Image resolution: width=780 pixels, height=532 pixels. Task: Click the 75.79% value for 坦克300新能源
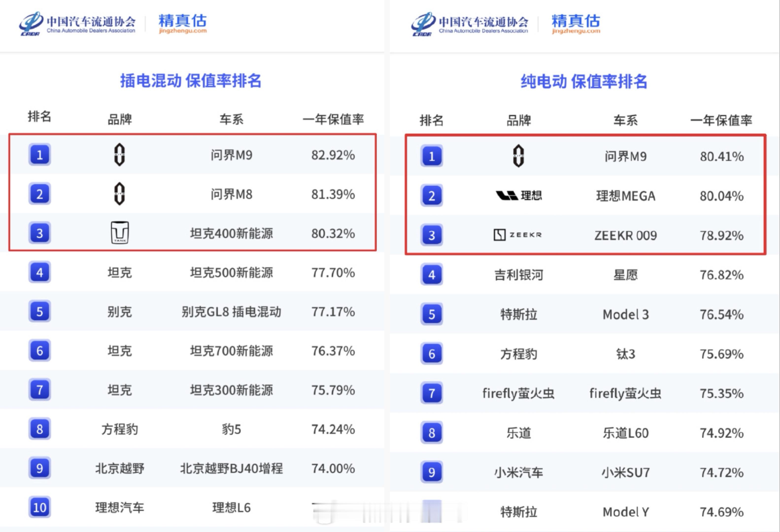333,390
